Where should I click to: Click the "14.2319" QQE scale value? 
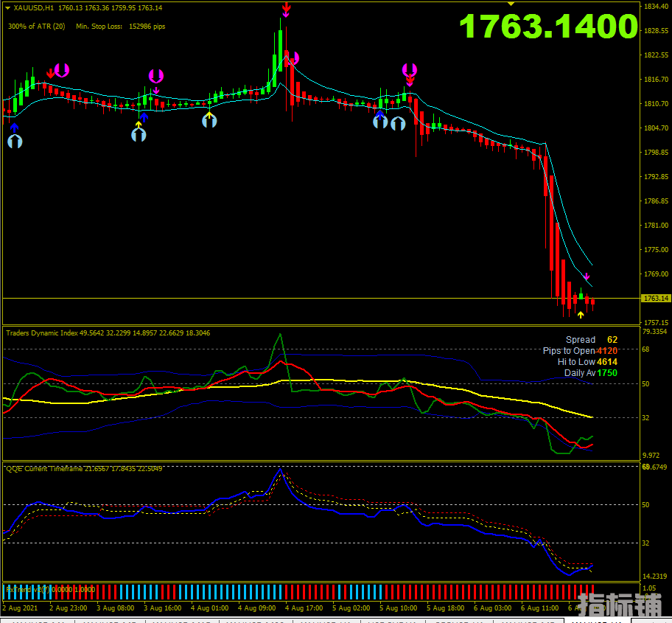(654, 577)
